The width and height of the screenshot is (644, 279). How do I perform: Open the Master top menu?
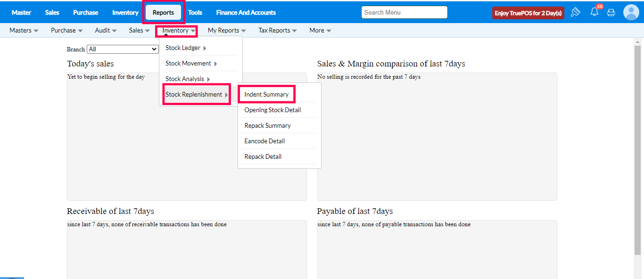[x=21, y=13]
